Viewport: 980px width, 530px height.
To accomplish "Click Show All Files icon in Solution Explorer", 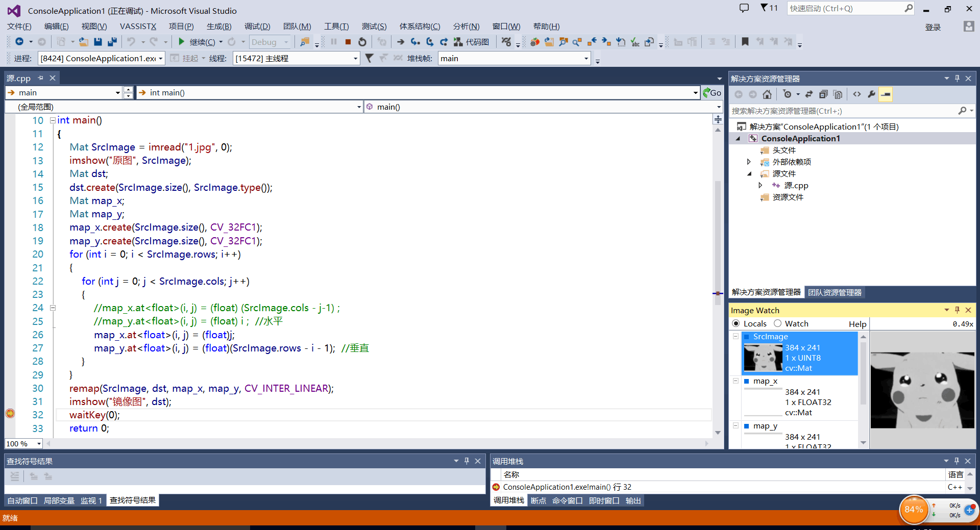I will 838,94.
